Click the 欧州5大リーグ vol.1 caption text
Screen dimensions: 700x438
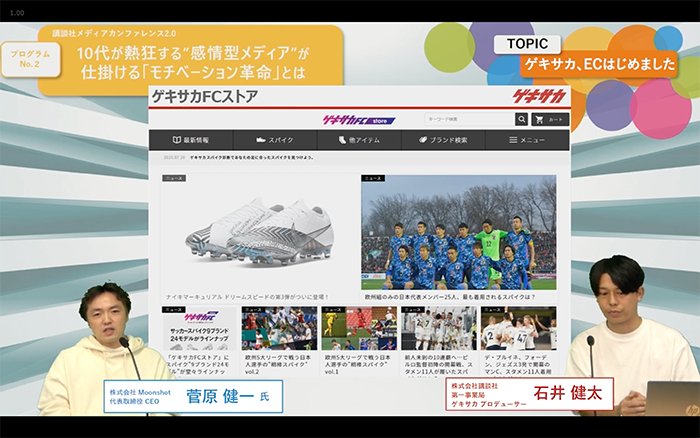(358, 364)
